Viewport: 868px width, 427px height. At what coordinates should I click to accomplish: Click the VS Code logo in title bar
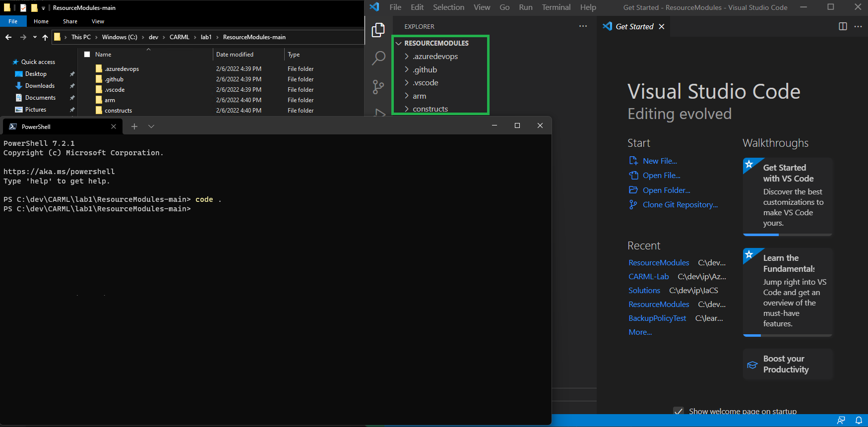click(374, 7)
